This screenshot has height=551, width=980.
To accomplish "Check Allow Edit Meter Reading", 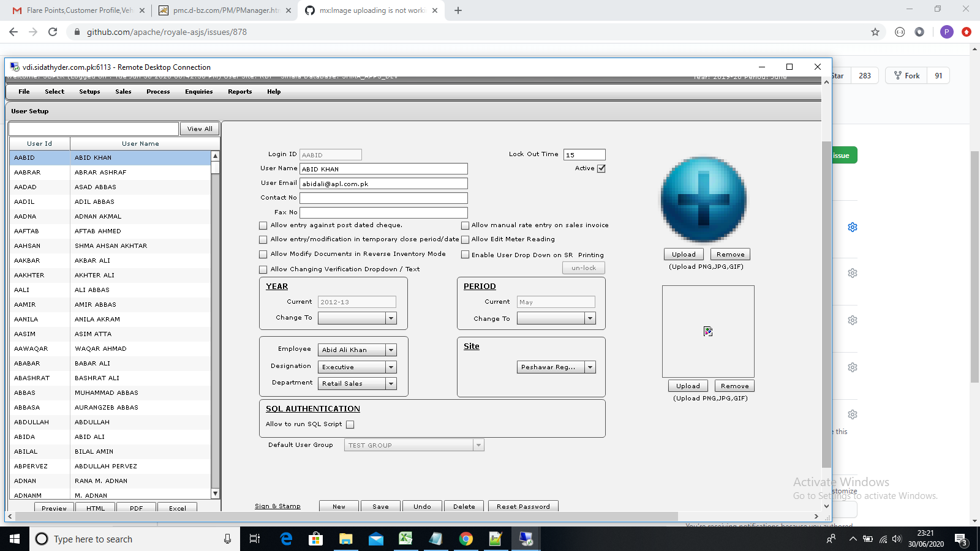I will (466, 239).
